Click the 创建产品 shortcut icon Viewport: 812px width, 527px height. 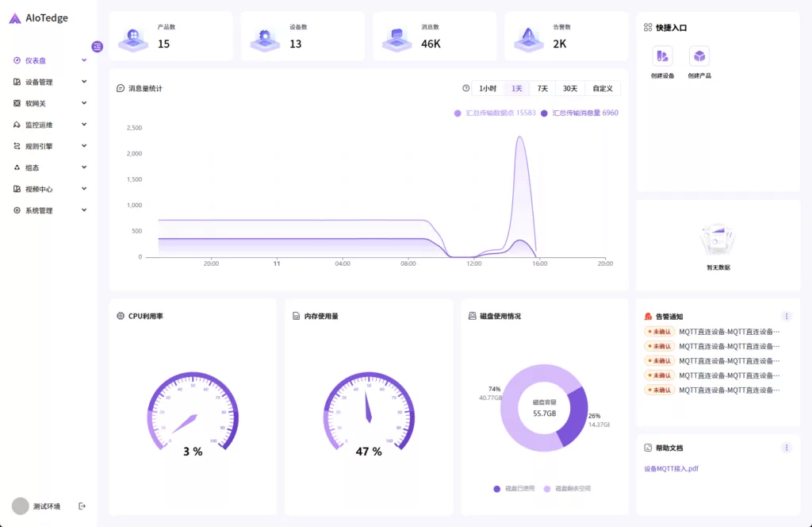click(699, 56)
